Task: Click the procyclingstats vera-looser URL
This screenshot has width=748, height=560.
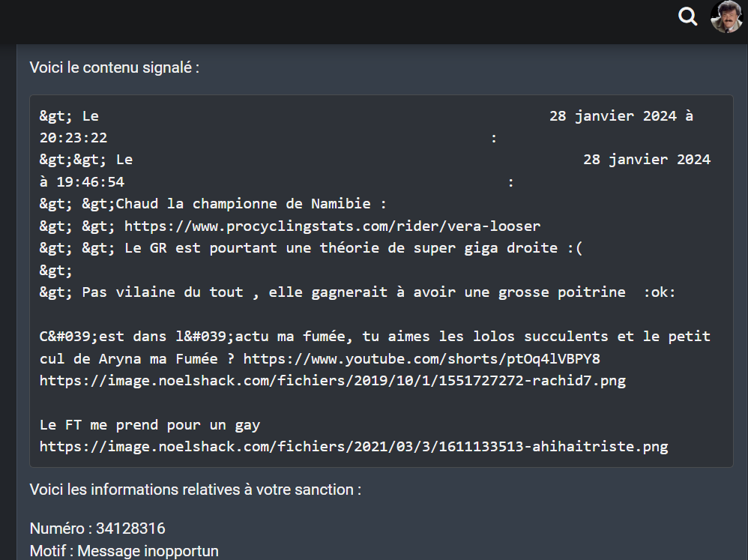Action: coord(332,226)
